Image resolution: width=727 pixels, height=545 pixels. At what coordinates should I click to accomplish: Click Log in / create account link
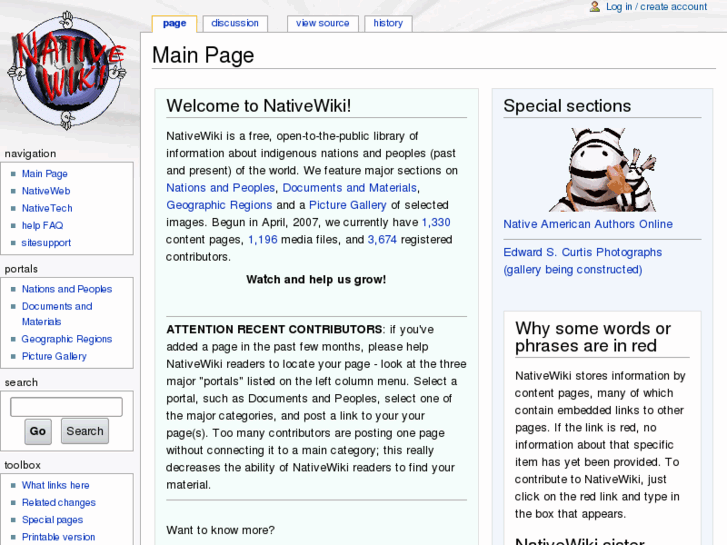point(656,6)
